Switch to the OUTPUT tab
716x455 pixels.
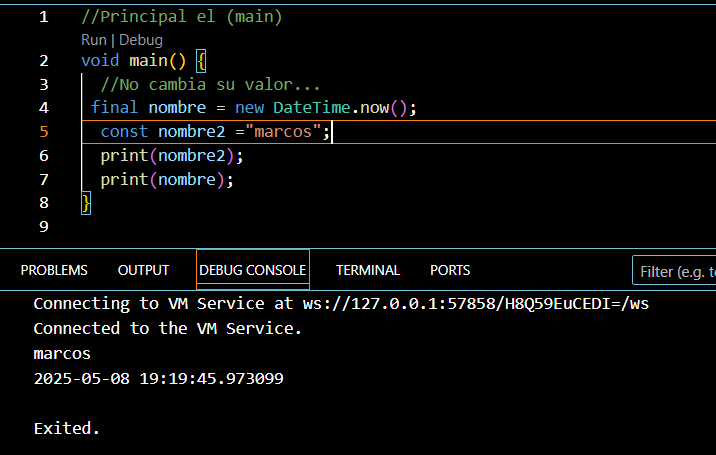tap(143, 270)
